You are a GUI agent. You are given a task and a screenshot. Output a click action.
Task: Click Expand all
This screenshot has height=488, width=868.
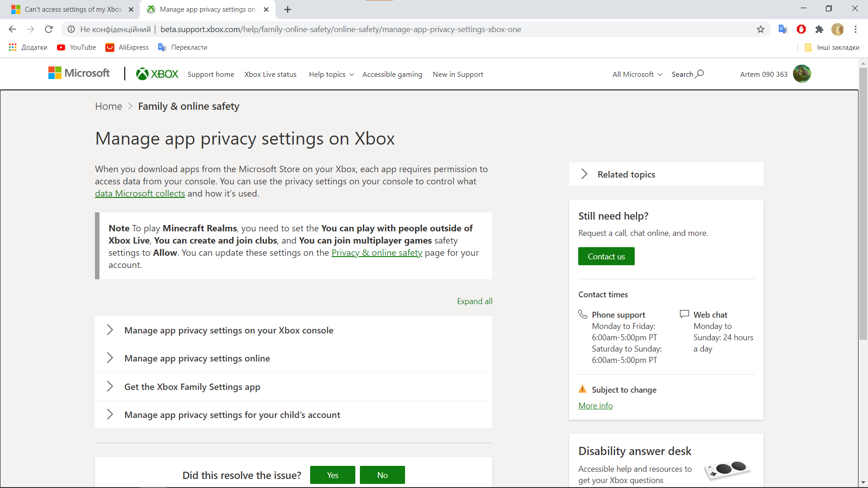click(474, 301)
